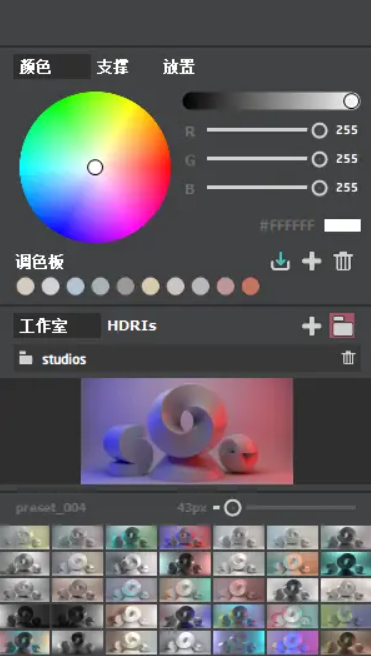This screenshot has width=371, height=656.
Task: Open the 放置 tab
Action: pyautogui.click(x=179, y=67)
